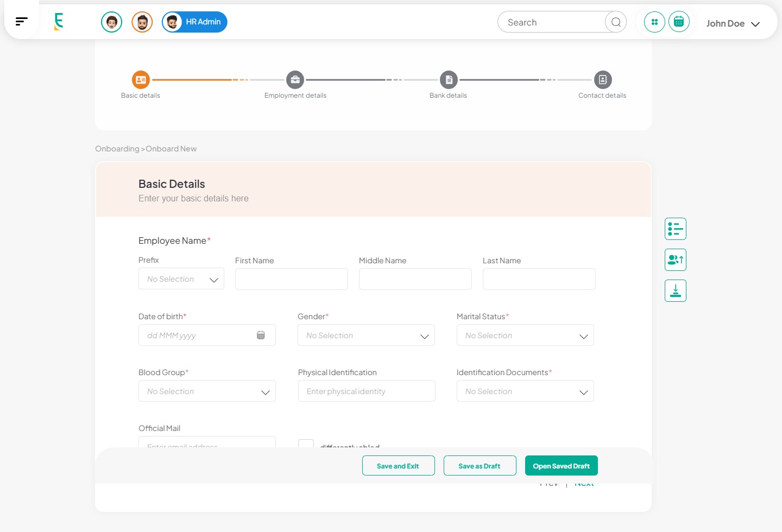Jump to Bank details step
This screenshot has height=532, width=782.
tap(449, 80)
